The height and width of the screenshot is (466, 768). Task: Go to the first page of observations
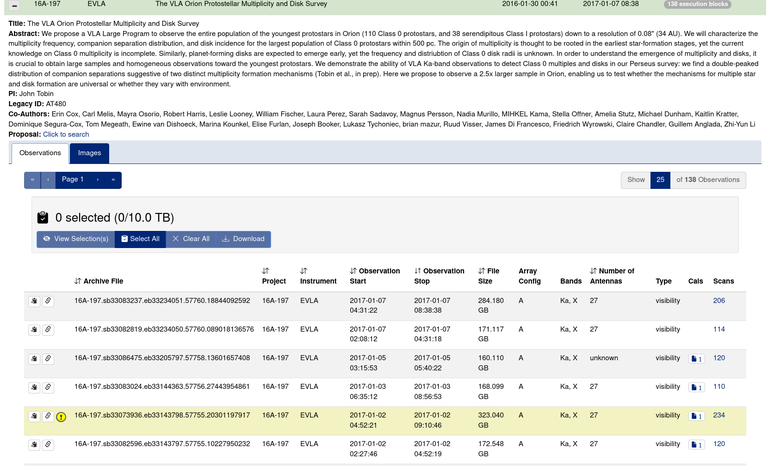[33, 179]
